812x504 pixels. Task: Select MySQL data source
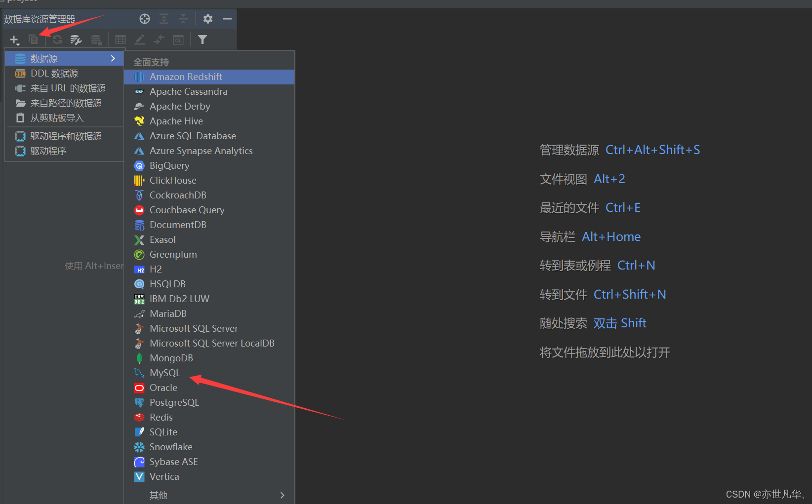pyautogui.click(x=209, y=373)
